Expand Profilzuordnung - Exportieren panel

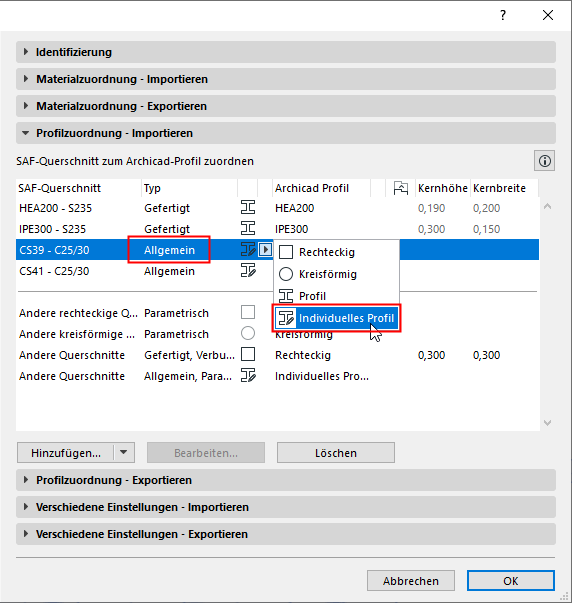[x=286, y=480]
